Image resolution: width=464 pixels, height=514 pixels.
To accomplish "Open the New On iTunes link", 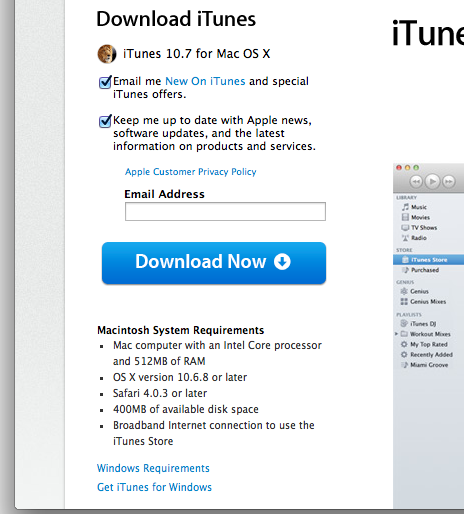I will pyautogui.click(x=205, y=81).
